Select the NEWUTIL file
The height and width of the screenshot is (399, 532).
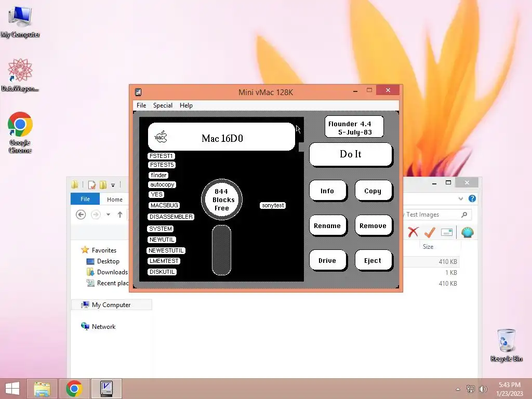pos(162,240)
